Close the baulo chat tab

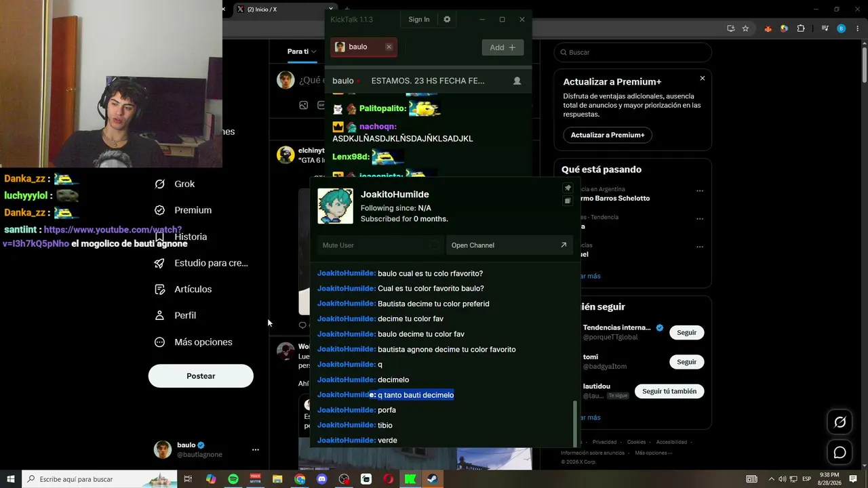389,47
